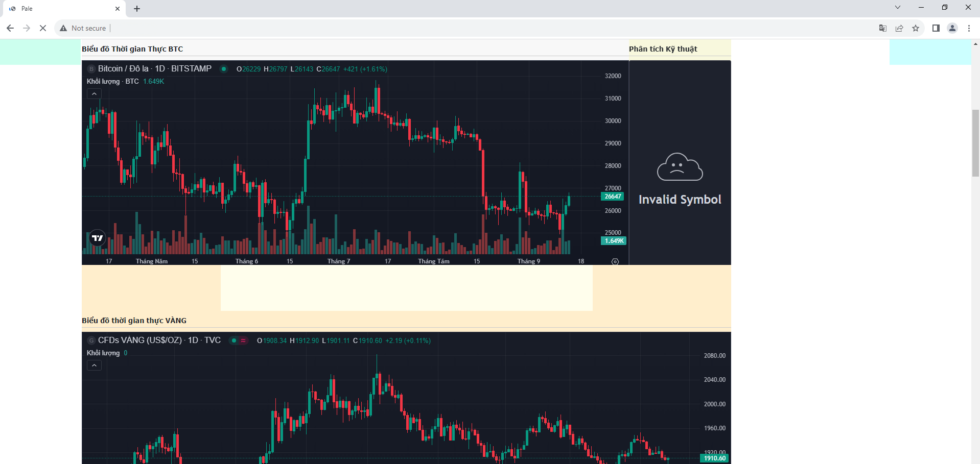Click the gold chart Khối lượng label
Screen dimensions: 980x464
coord(103,353)
